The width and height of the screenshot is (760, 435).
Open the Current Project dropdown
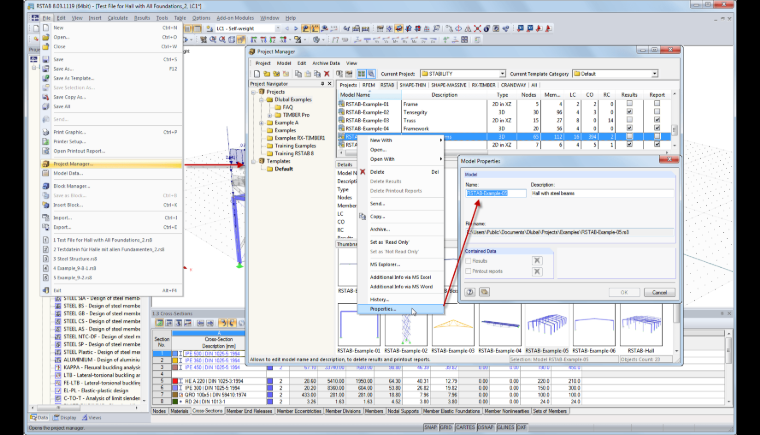pyautogui.click(x=502, y=74)
